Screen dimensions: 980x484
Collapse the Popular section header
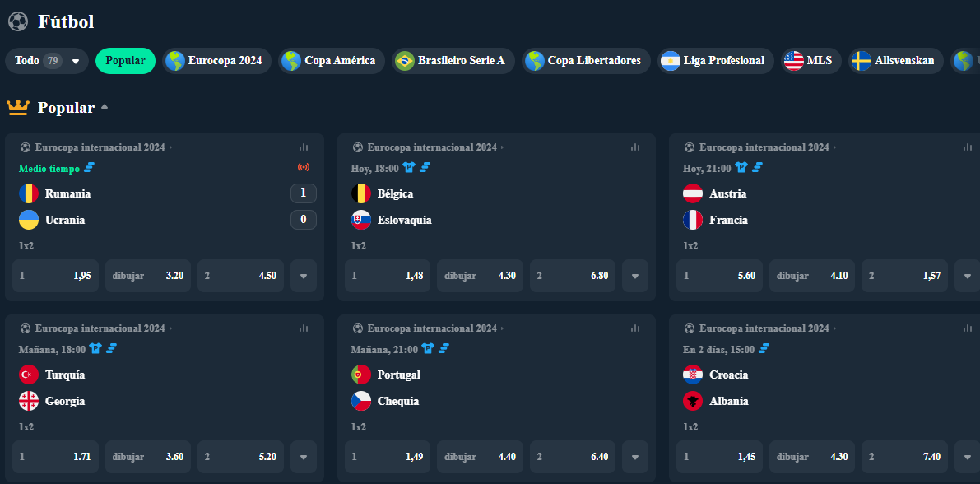click(105, 108)
